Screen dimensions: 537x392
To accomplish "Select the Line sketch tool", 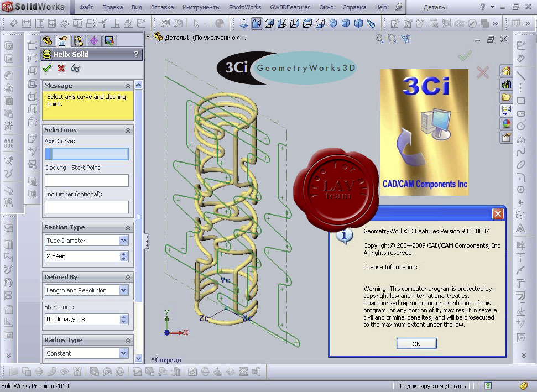I will [x=521, y=76].
